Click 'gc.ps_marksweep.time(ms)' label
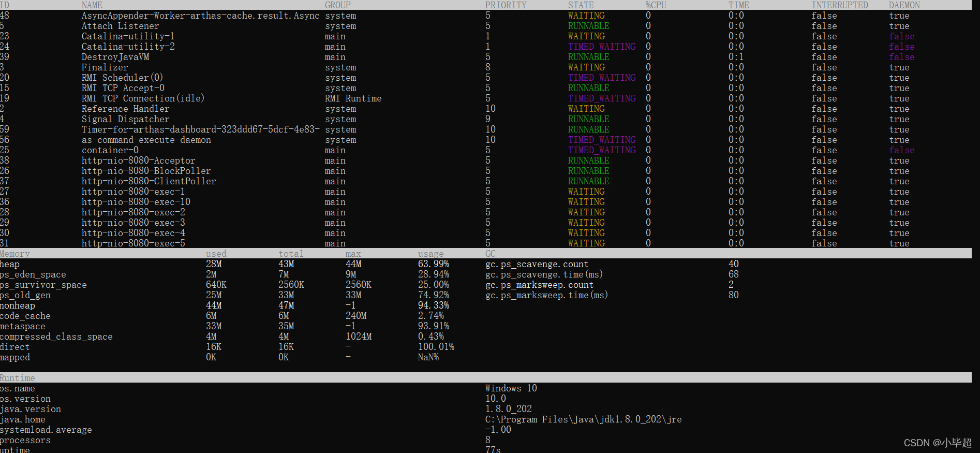 coord(547,295)
